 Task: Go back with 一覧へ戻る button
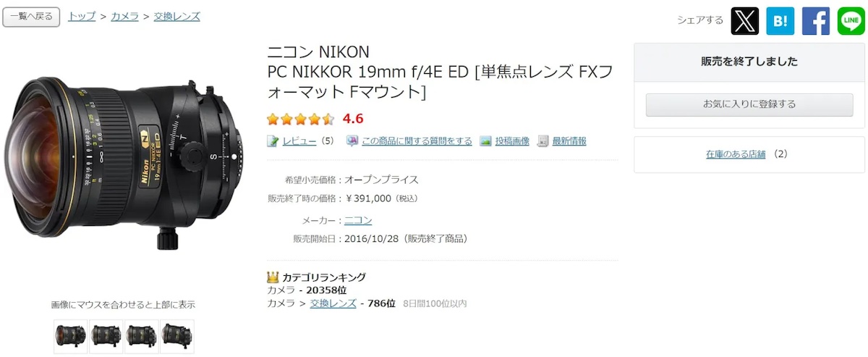tap(31, 17)
